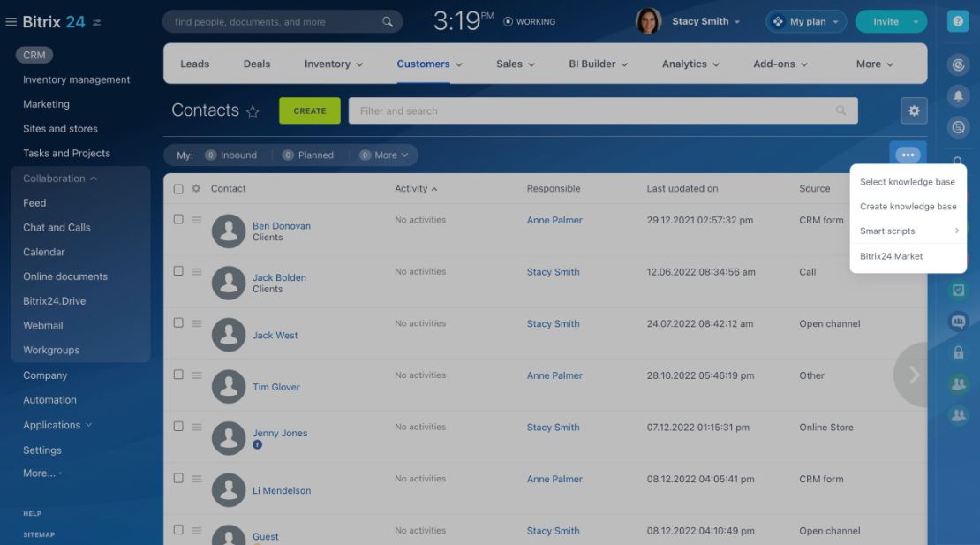
Task: Sort contacts by Activity column header
Action: (x=416, y=188)
